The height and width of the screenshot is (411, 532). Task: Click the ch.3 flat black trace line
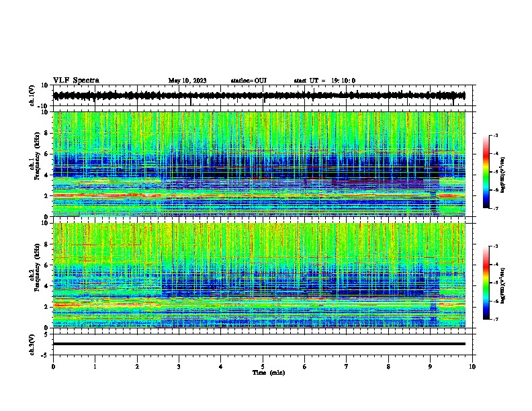click(x=259, y=344)
